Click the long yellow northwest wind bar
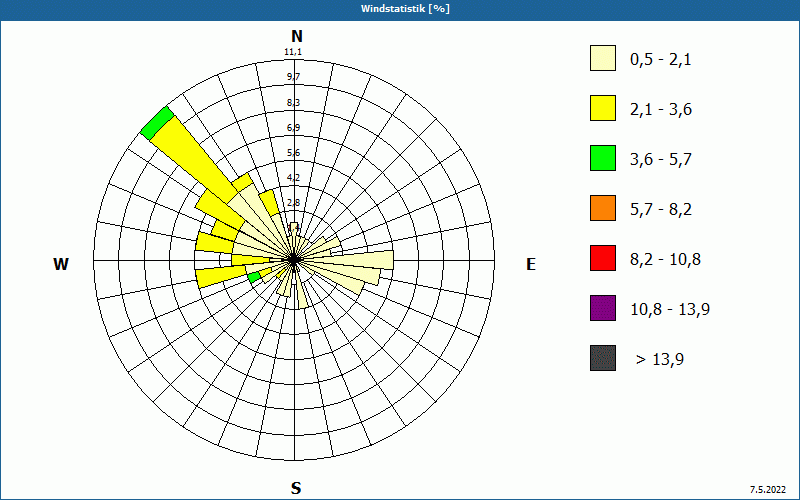 [194, 160]
